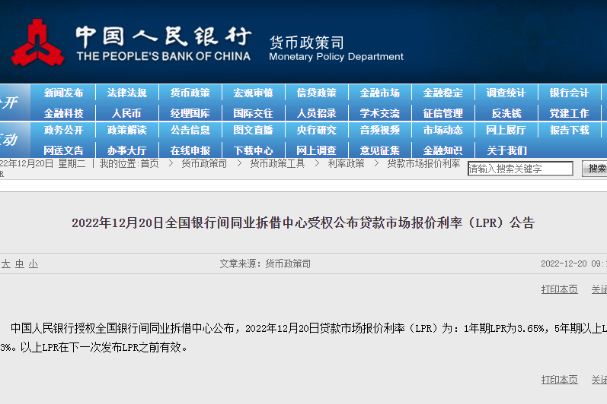Set font size to medium (中)
This screenshot has height=404, width=607.
point(18,264)
